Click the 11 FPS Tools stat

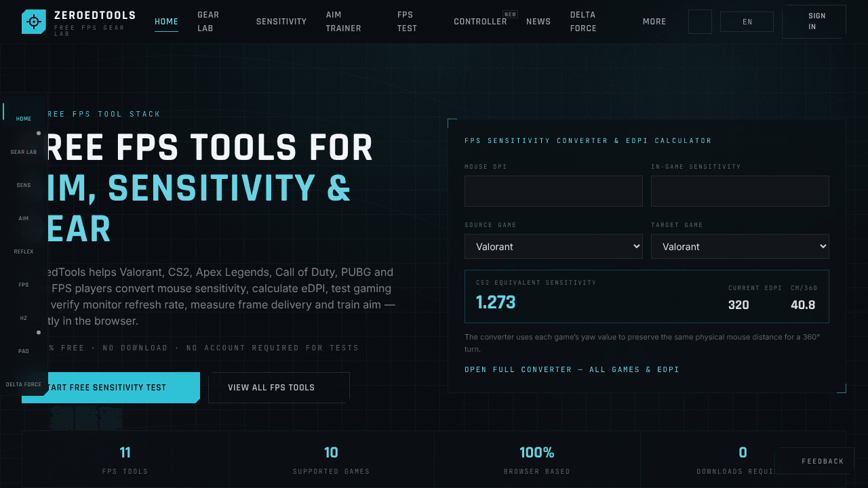pyautogui.click(x=125, y=460)
